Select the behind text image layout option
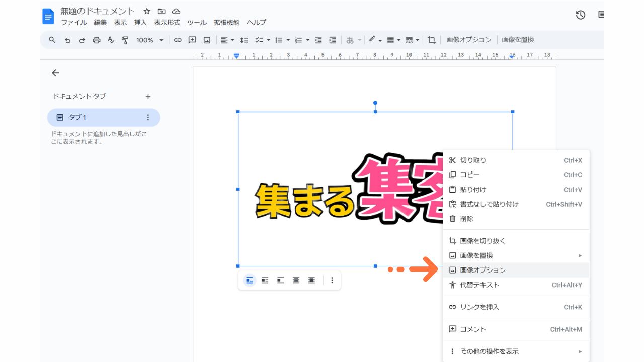 click(x=296, y=280)
